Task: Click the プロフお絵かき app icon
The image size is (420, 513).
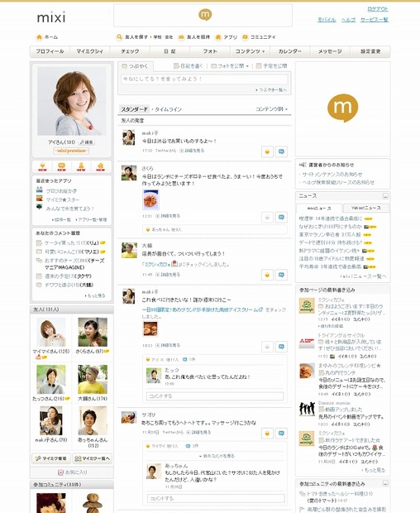Action: click(39, 189)
